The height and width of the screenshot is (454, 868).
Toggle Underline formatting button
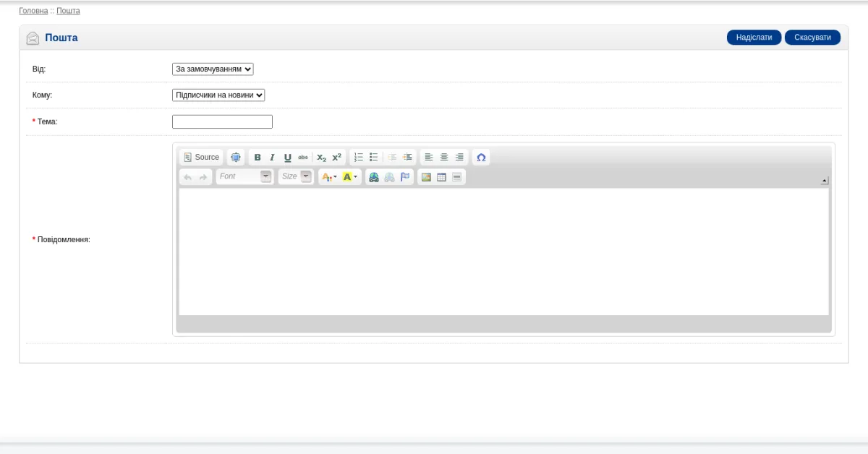pos(287,157)
